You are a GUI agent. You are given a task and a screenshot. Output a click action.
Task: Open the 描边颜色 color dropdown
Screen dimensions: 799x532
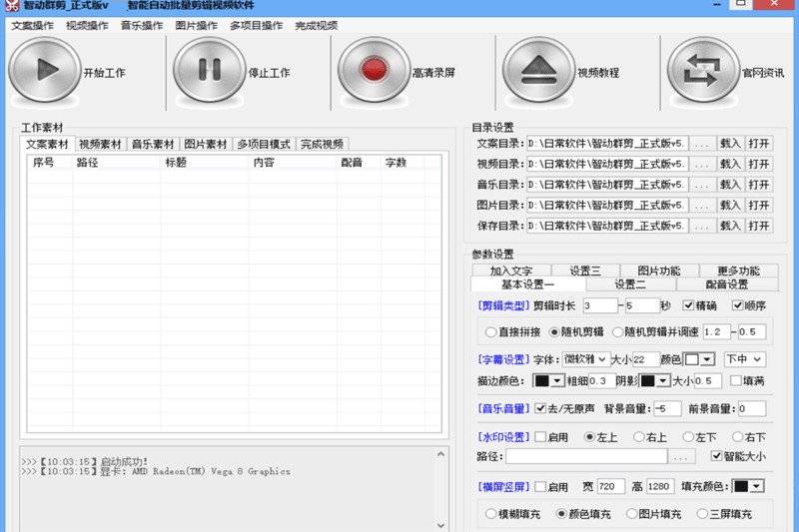tap(548, 381)
